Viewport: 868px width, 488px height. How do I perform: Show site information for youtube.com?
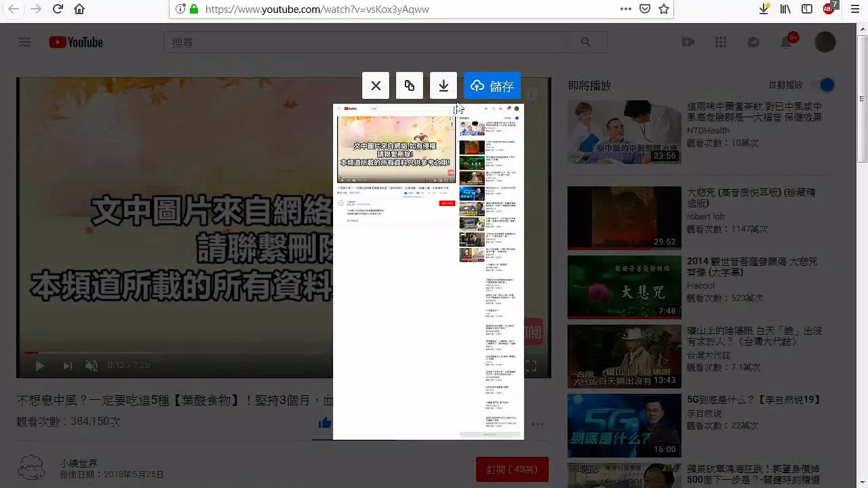coord(180,9)
